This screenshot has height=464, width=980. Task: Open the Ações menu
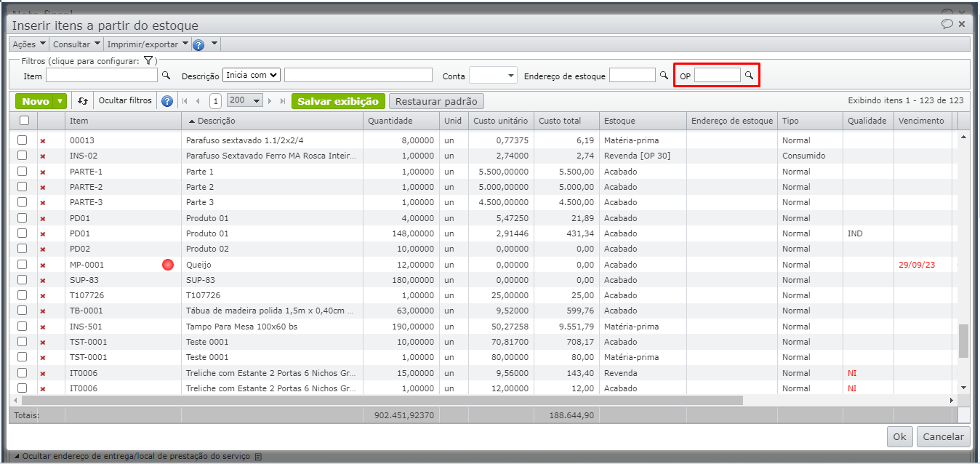pos(29,44)
